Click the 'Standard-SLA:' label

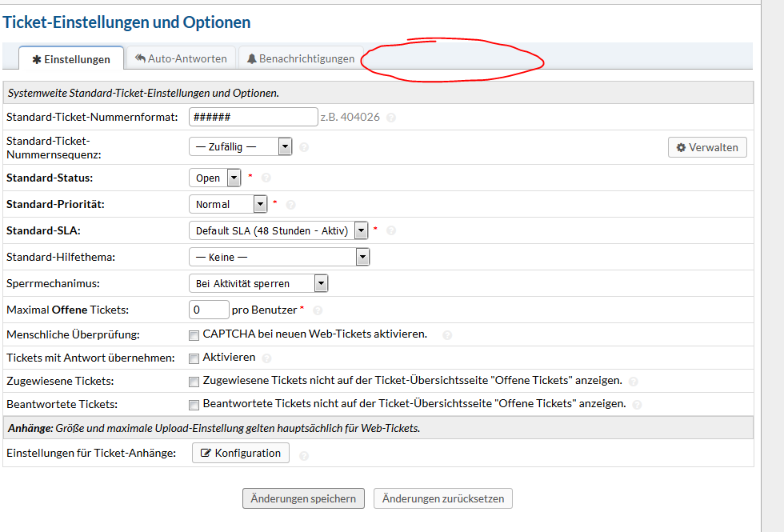tap(43, 230)
